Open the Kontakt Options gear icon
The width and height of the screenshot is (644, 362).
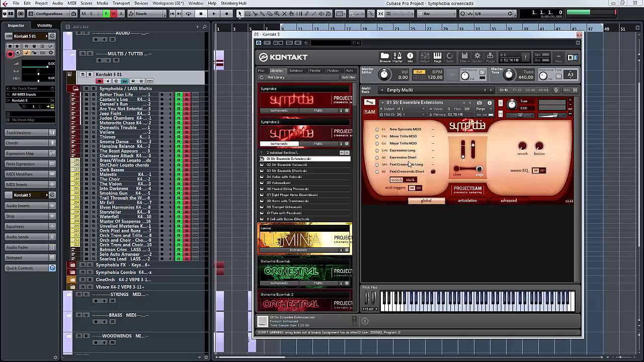coord(477,57)
